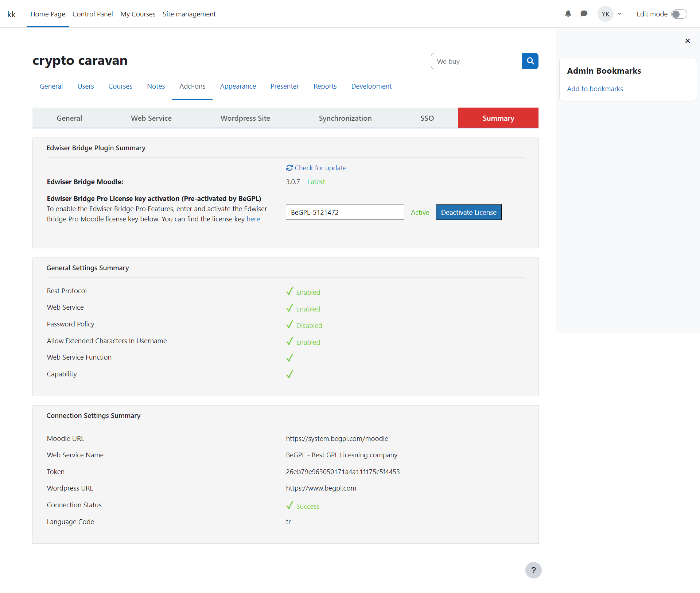Go to the Control Panel menu
The width and height of the screenshot is (700, 593).
click(x=93, y=14)
